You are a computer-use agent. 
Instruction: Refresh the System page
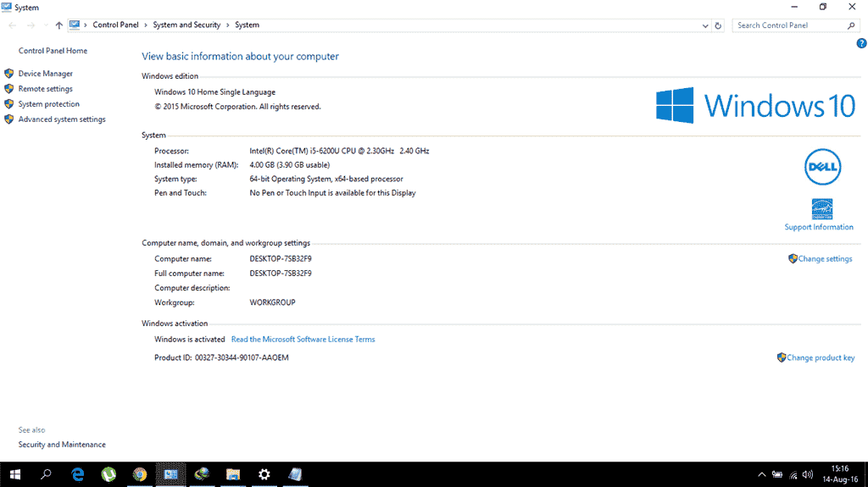point(718,25)
